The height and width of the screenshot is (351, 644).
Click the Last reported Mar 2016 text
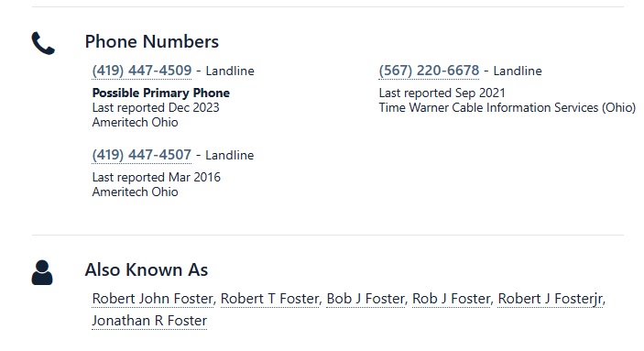pos(156,177)
